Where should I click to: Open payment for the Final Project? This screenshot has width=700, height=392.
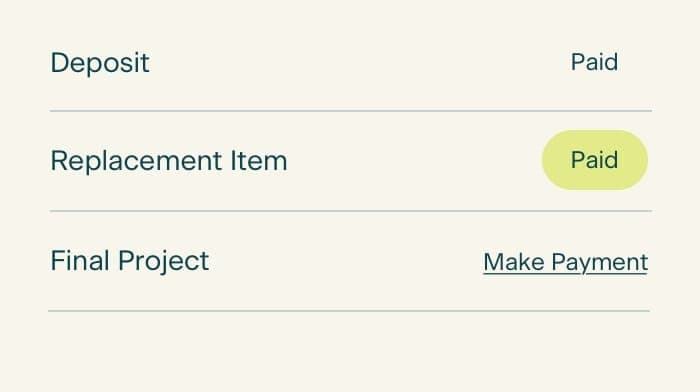click(x=565, y=262)
